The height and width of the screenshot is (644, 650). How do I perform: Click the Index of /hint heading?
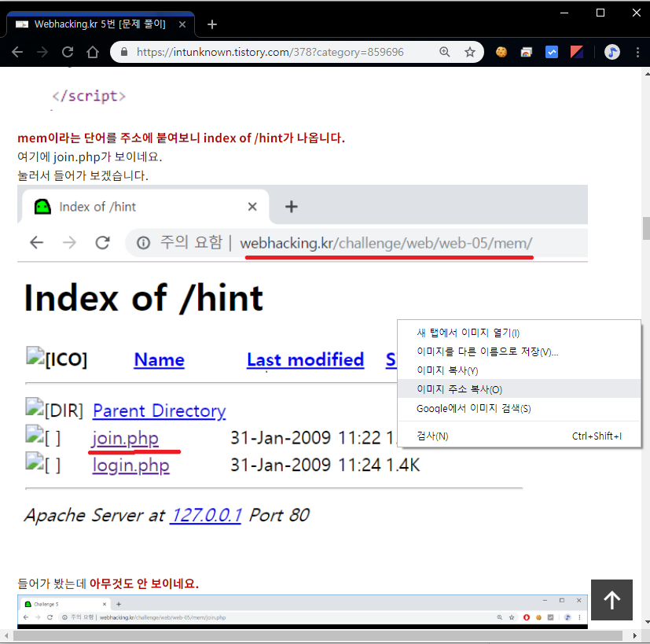tap(143, 298)
